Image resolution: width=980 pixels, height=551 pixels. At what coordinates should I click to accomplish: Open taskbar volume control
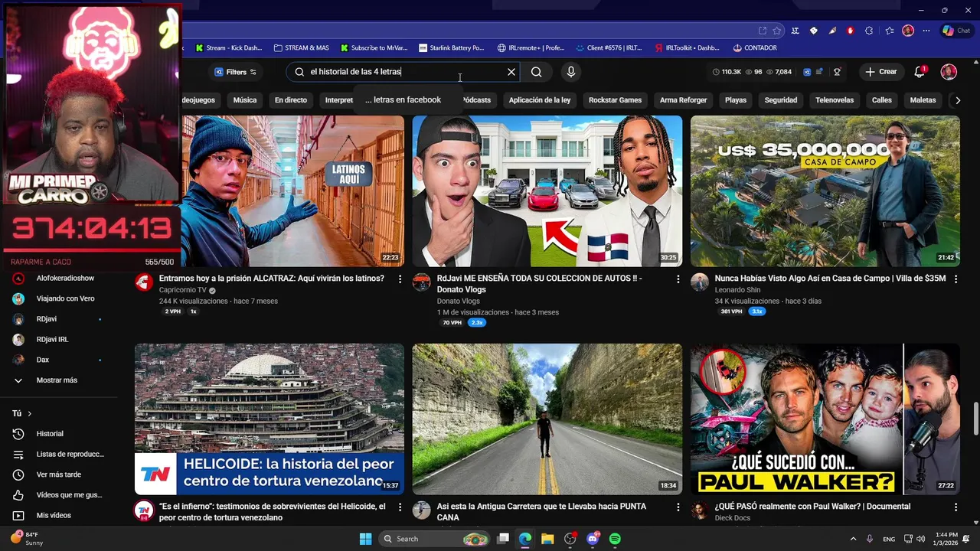point(920,539)
